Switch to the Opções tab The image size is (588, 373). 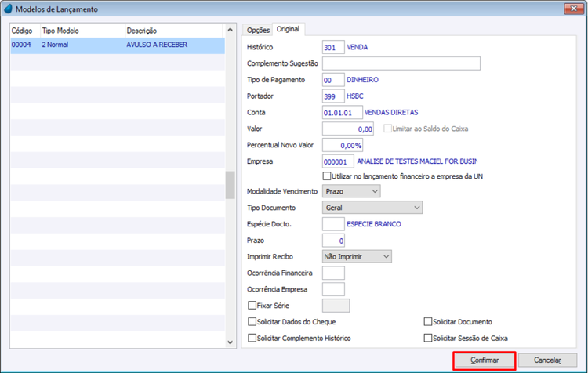point(258,30)
